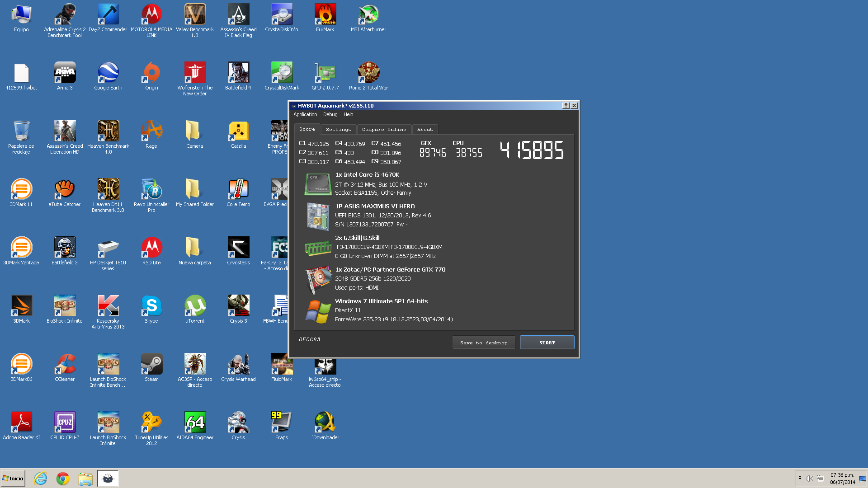Select the JDownloader desktop icon

(325, 426)
